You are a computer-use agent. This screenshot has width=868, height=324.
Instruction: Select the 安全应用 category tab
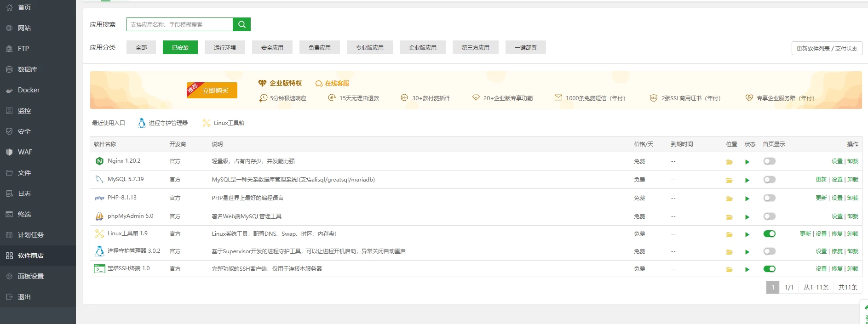point(272,47)
